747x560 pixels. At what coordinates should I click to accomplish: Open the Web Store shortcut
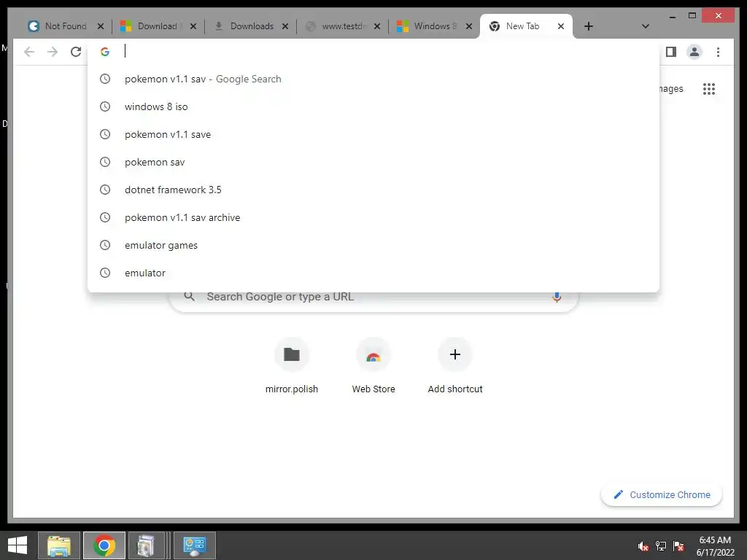[x=373, y=366]
